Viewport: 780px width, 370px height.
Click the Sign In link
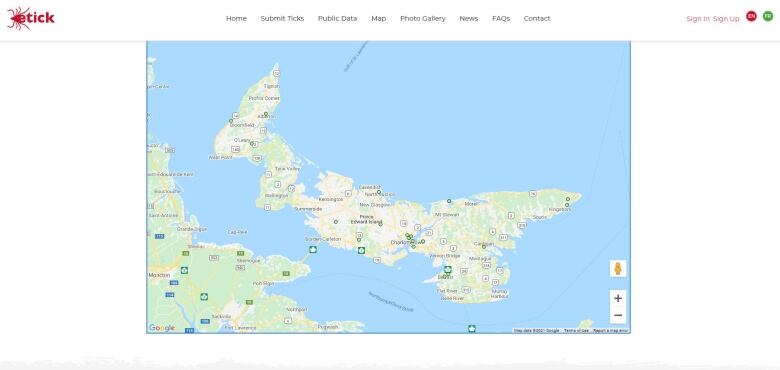click(x=698, y=19)
